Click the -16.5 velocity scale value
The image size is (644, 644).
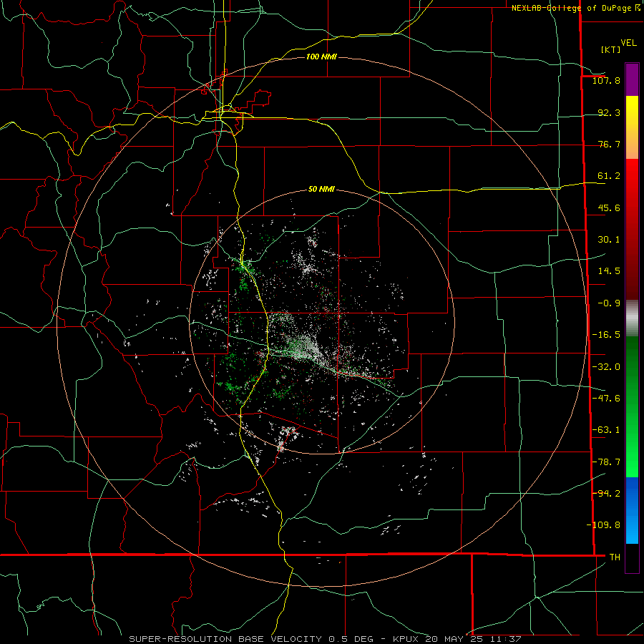[606, 335]
